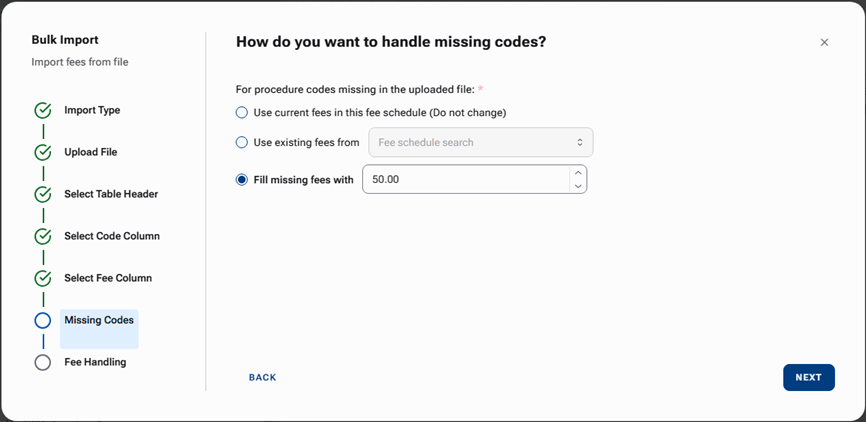Screen dimensions: 866x422
Task: Select Use current fees (Do not change)
Action: pos(241,113)
